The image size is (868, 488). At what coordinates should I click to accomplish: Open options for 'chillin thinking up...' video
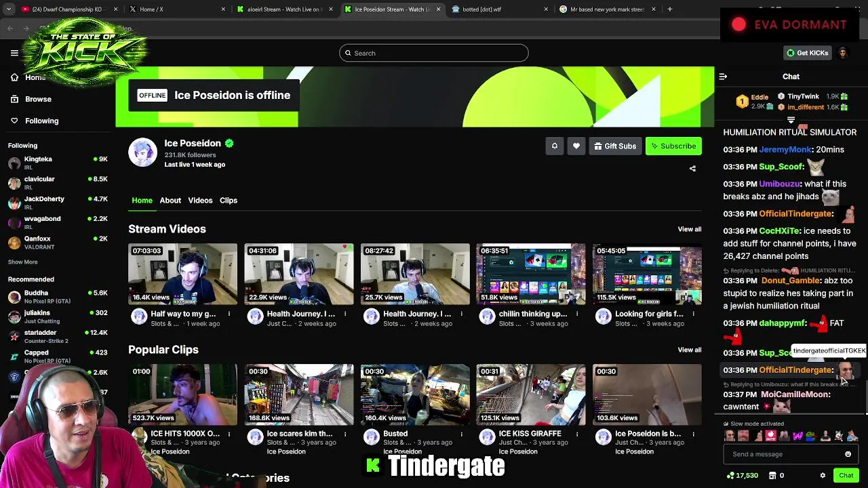click(x=577, y=314)
